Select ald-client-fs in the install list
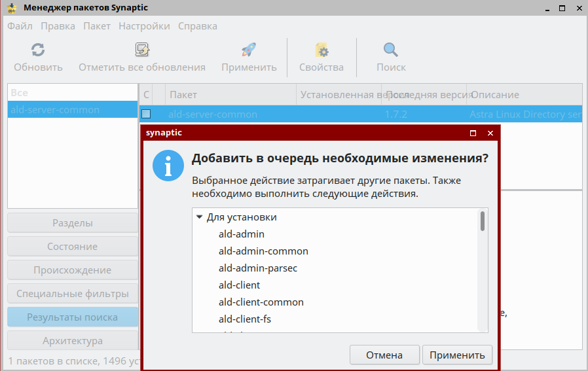This screenshot has height=371, width=588. click(x=245, y=319)
